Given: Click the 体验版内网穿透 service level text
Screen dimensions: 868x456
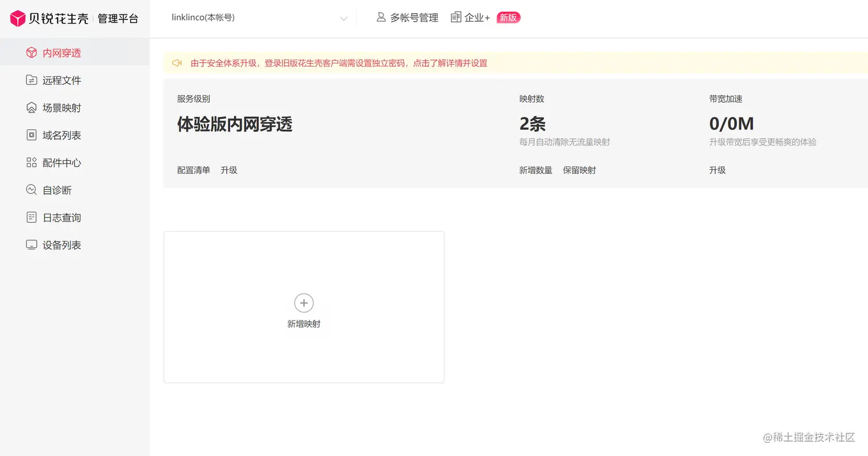Looking at the screenshot, I should pos(235,124).
